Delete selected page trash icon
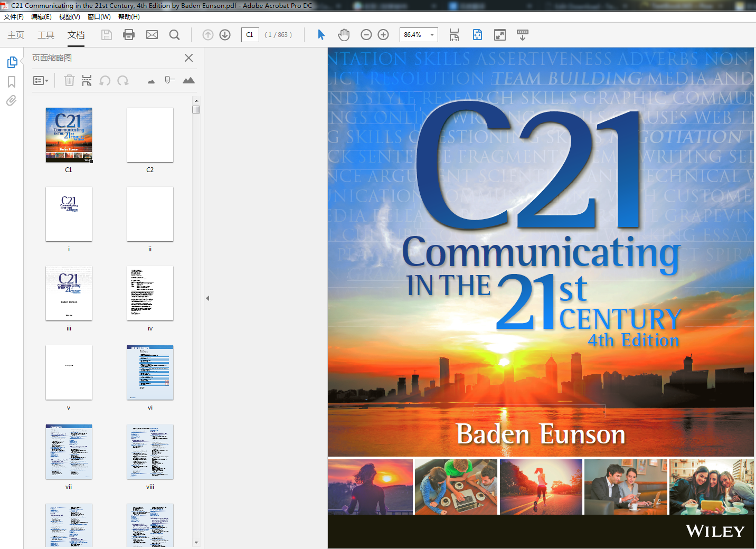The width and height of the screenshot is (756, 549). [x=69, y=80]
